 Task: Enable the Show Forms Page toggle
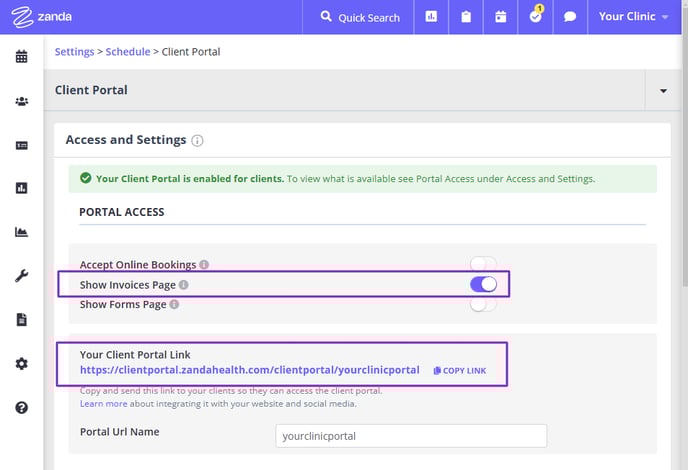[483, 304]
